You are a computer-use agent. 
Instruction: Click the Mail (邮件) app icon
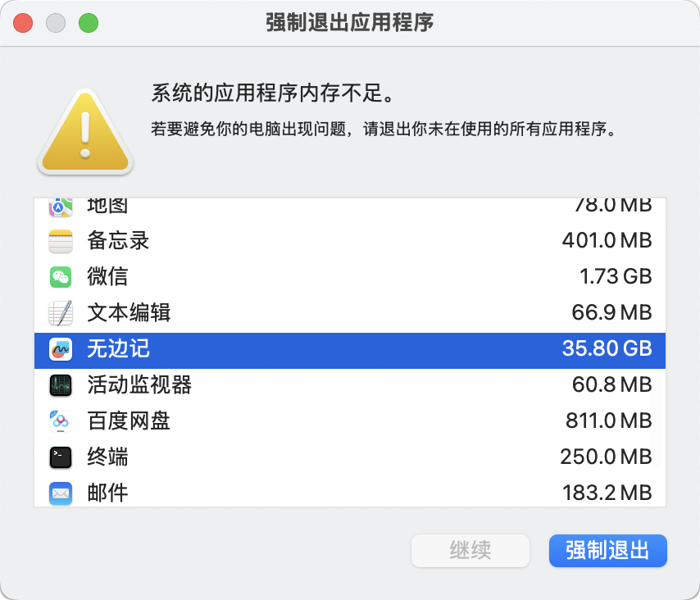(x=61, y=493)
